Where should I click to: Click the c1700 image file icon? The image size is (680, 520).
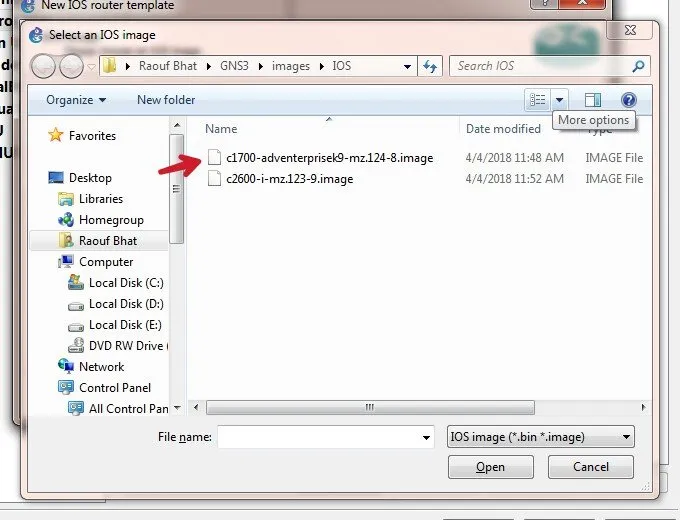pyautogui.click(x=214, y=157)
